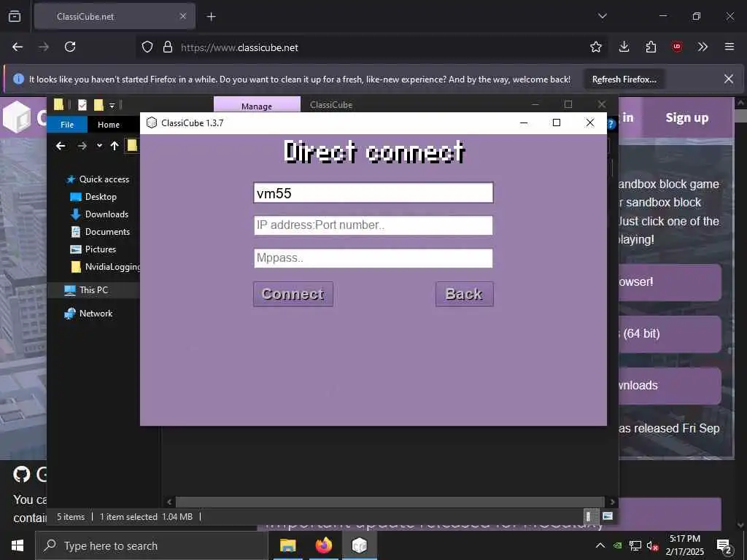
Task: Open Documents in Explorer sidebar
Action: click(x=107, y=232)
